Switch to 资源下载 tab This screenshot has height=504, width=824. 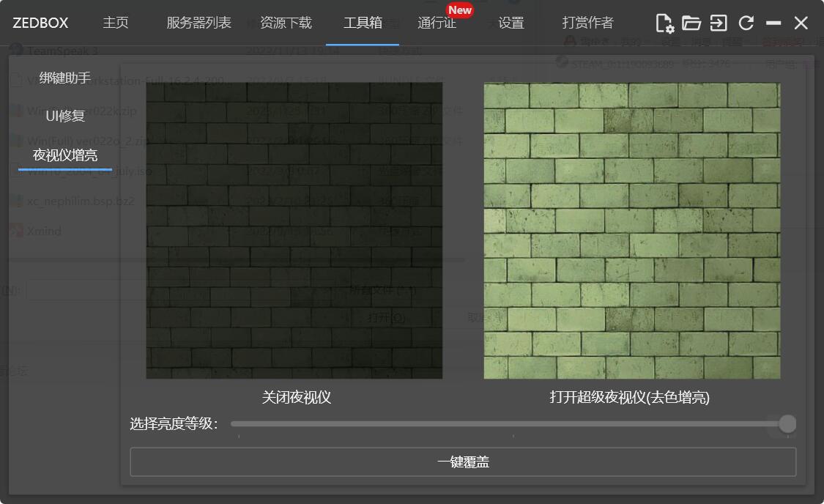[x=286, y=23]
